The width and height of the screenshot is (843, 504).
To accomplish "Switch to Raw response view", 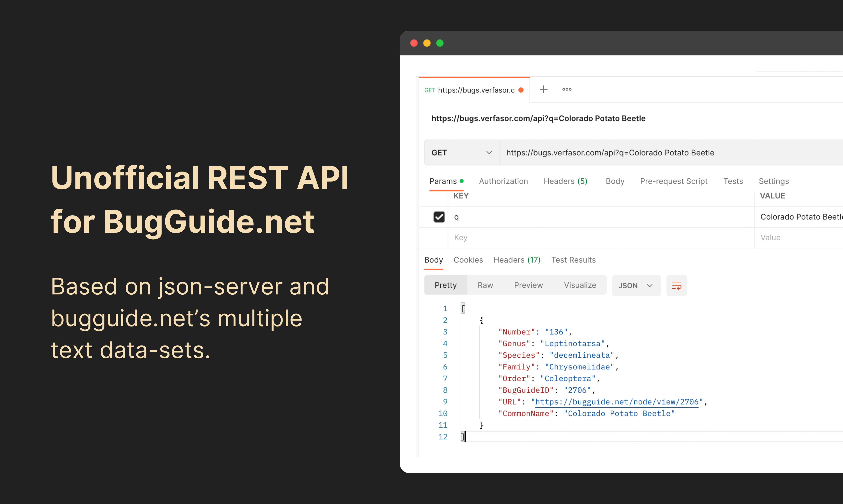I will point(485,285).
